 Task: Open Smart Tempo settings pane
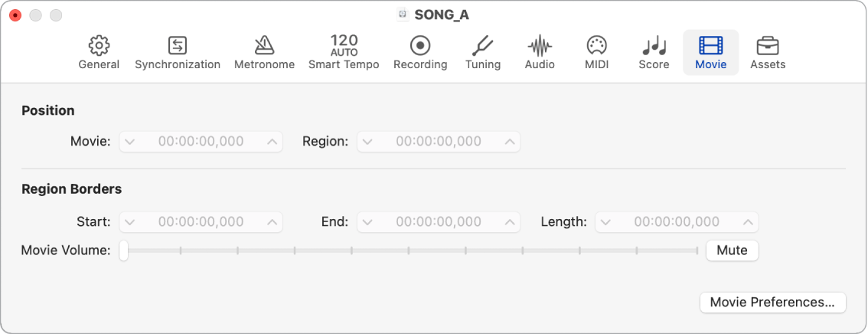pos(344,46)
